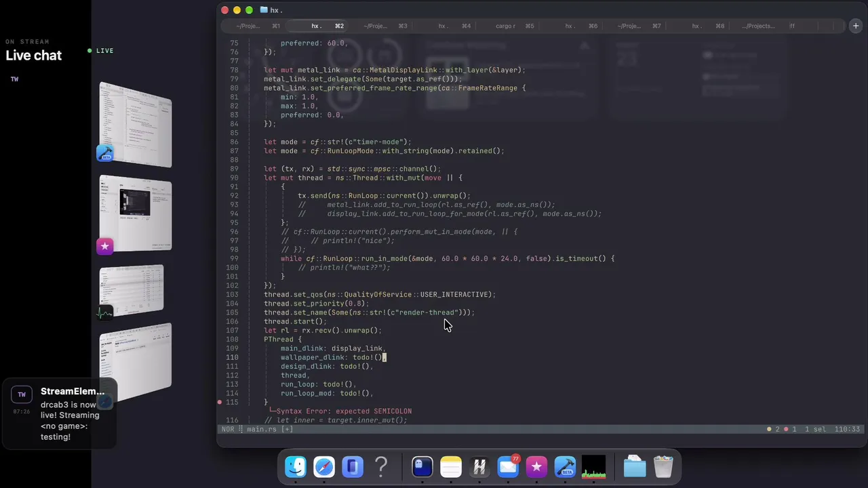Image resolution: width=868 pixels, height=488 pixels.
Task: Open the Trash in dock
Action: tap(663, 467)
